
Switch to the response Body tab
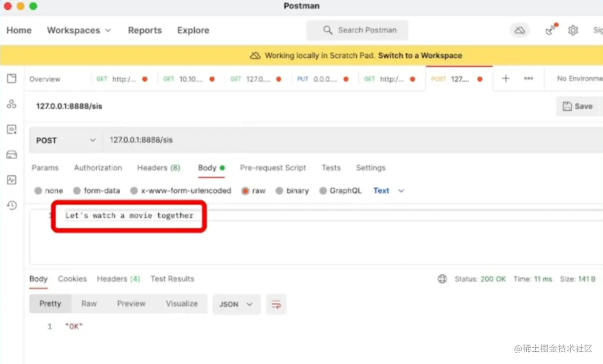38,279
